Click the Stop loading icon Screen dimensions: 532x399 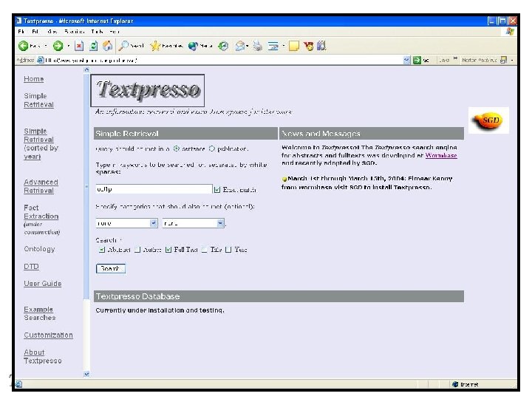tap(79, 46)
